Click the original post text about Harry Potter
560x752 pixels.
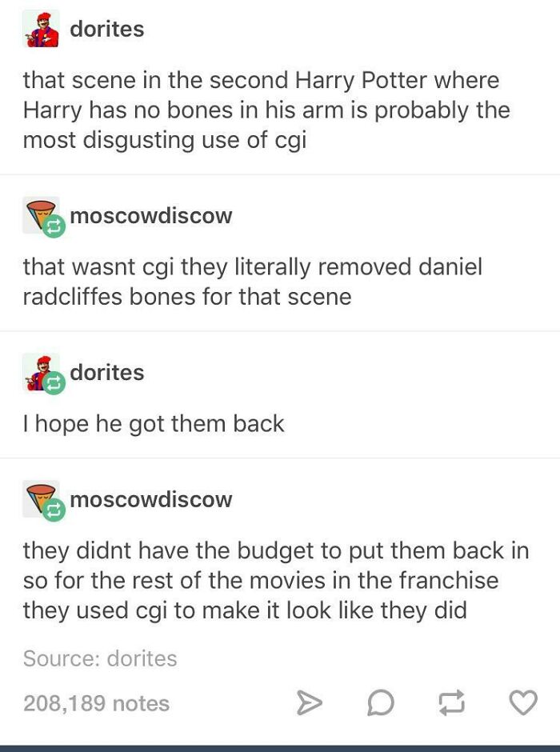[266, 110]
